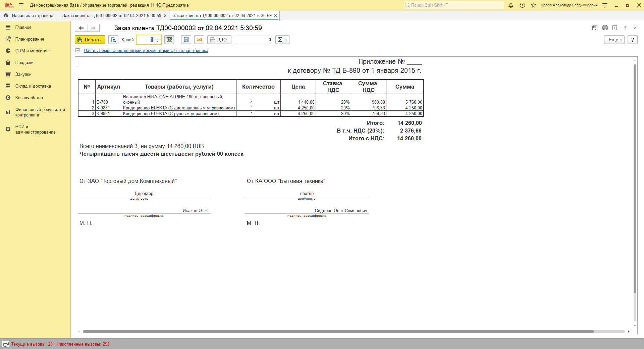The image size is (644, 349).
Task: Click the signatory 'Сидоров Олег Семенович'
Action: (341, 211)
